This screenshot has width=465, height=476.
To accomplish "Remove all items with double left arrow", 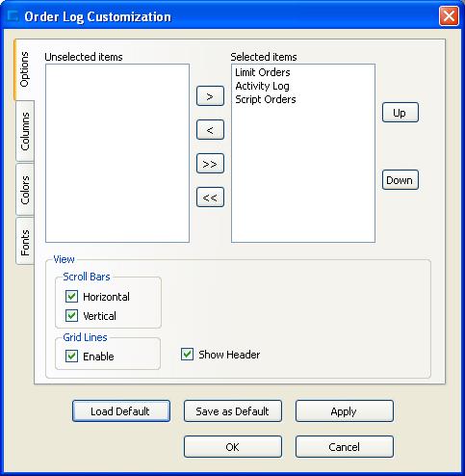I will [x=210, y=198].
